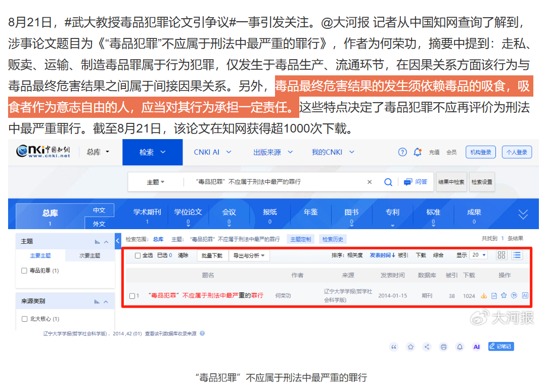Open the help question mark icon
The height and width of the screenshot is (392, 547).
pyautogui.click(x=402, y=152)
